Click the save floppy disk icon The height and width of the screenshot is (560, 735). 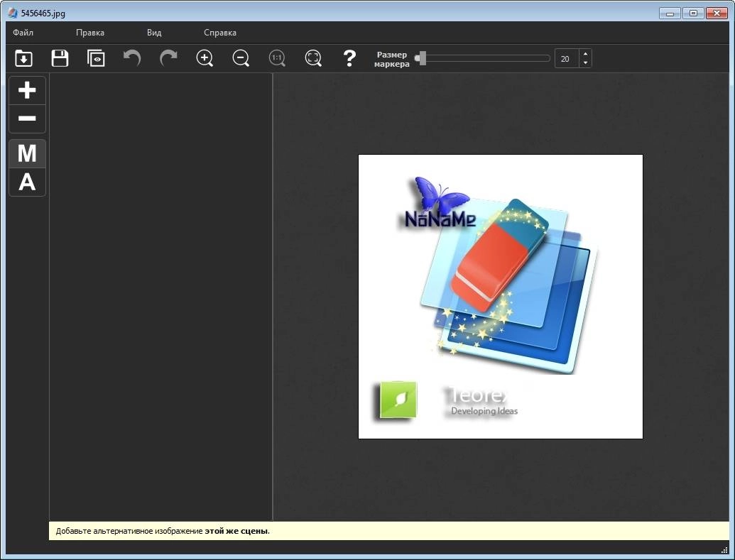(x=60, y=58)
